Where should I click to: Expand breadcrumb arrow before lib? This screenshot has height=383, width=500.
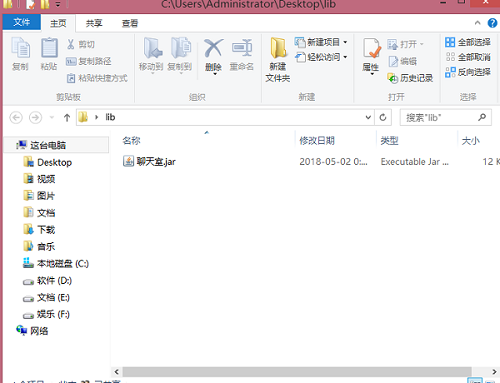(x=97, y=117)
